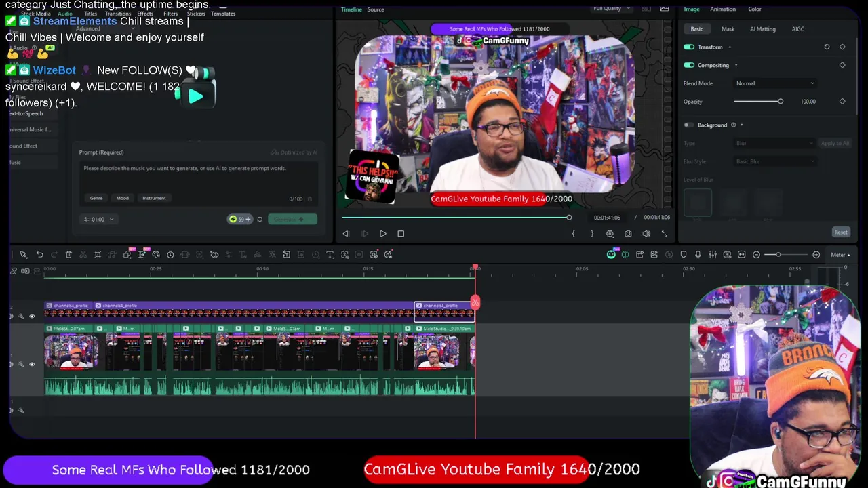This screenshot has height=488, width=868.
Task: Hide the MeldStudio video track with eye icon
Action: tap(32, 364)
